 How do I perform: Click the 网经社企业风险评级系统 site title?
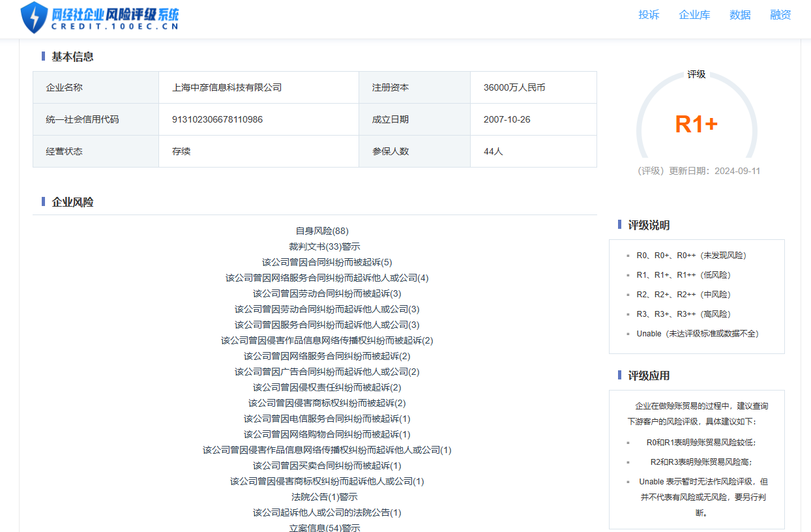[x=115, y=15]
